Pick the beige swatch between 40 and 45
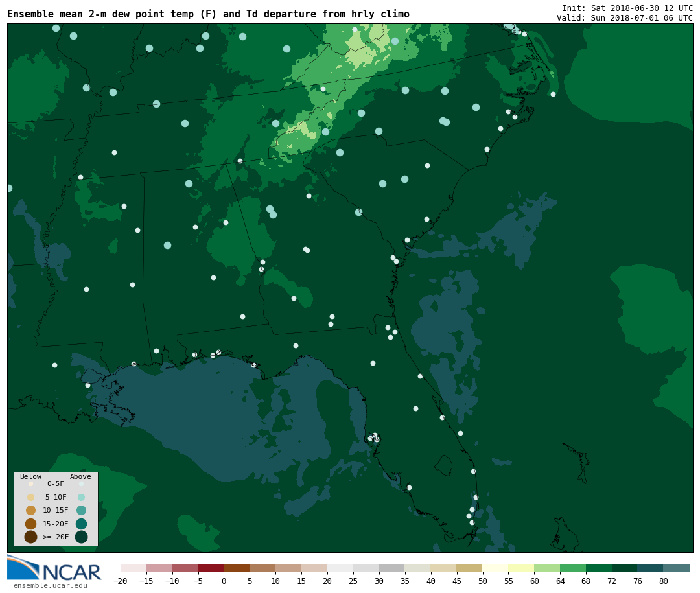The width and height of the screenshot is (700, 593). pyautogui.click(x=444, y=568)
